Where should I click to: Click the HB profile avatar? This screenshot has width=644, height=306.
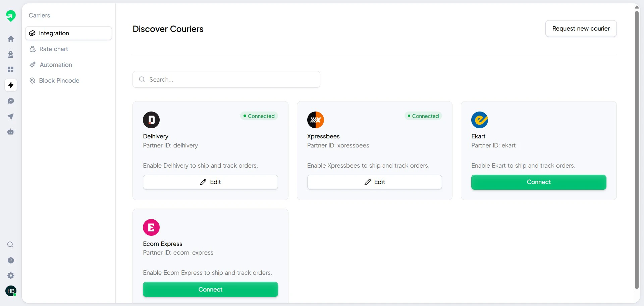[x=11, y=291]
